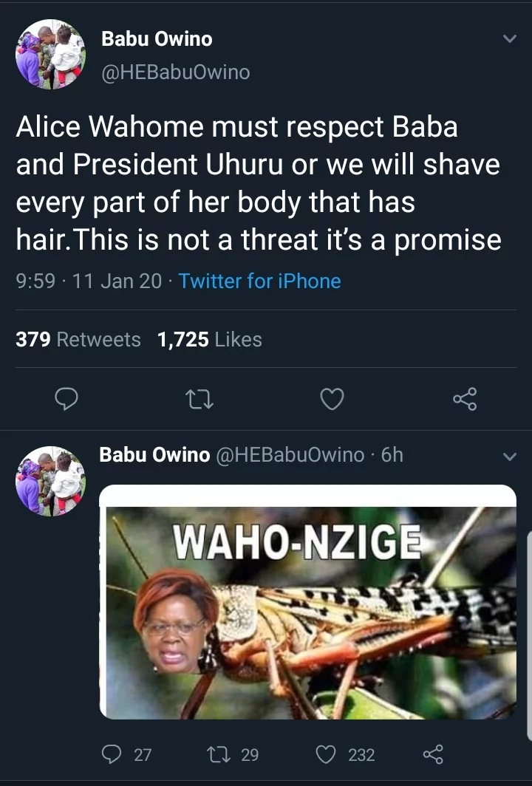Share the main tweet
Screen dimensions: 532x786
[x=465, y=400]
